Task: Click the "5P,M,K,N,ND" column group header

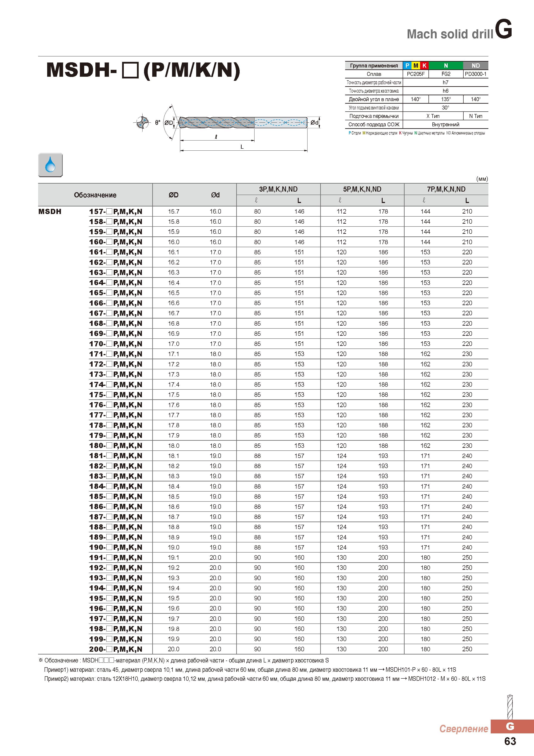Action: tap(362, 189)
